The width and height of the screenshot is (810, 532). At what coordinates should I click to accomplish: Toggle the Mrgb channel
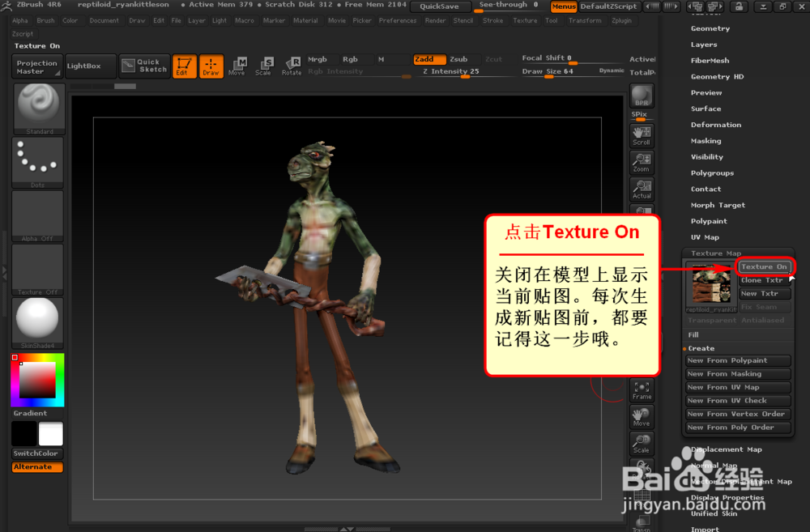click(322, 59)
